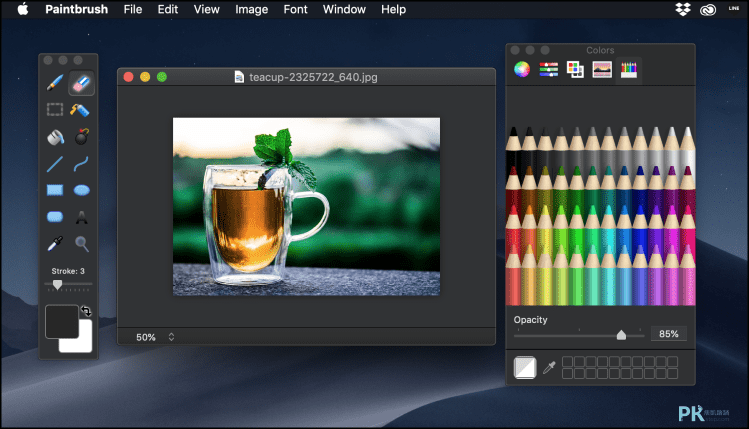Close the teacup image window
Image resolution: width=749 pixels, height=429 pixels.
point(128,77)
